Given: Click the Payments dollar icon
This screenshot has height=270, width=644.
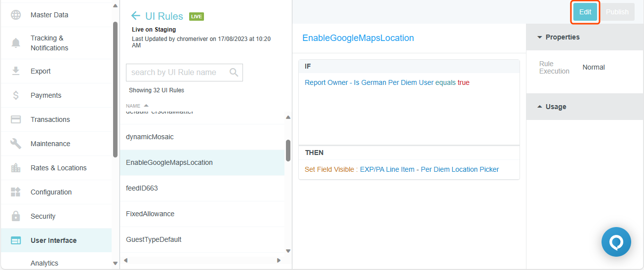Looking at the screenshot, I should tap(16, 95).
